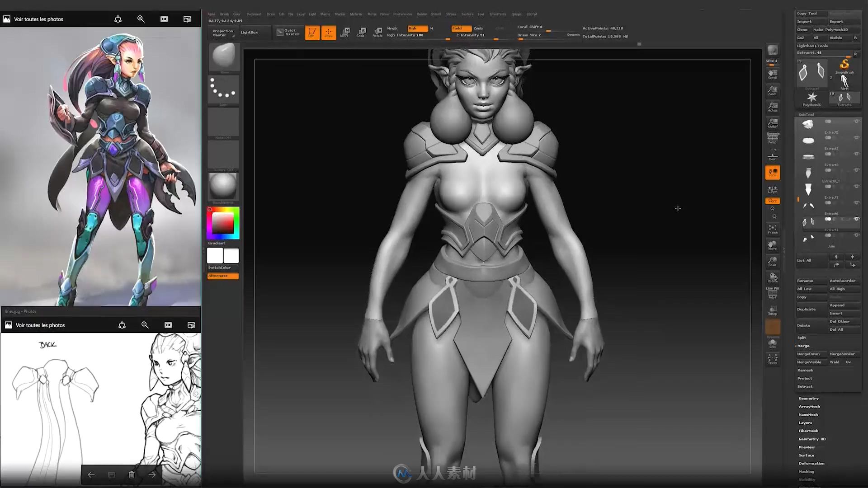Click the MergeDown button

[811, 354]
